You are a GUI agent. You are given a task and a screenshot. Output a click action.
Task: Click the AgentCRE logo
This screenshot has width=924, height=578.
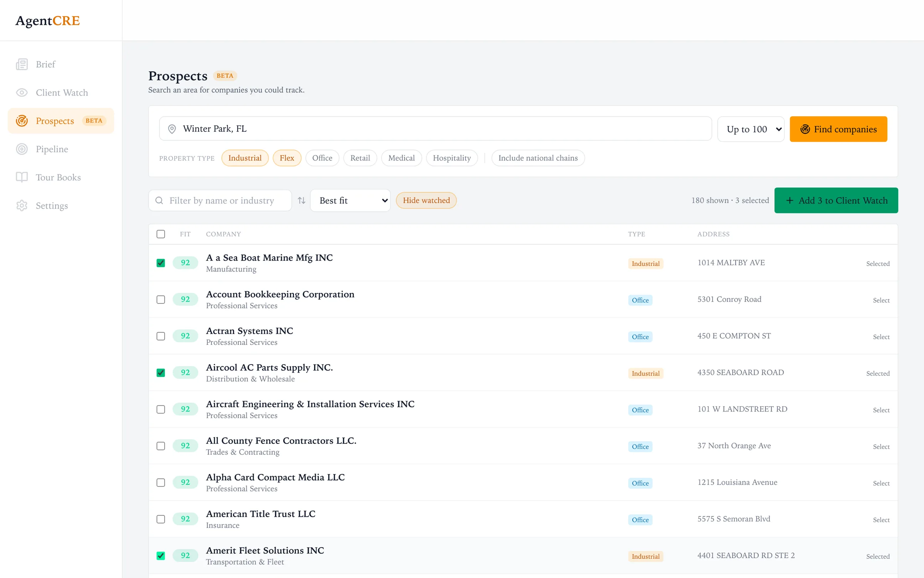pyautogui.click(x=48, y=20)
